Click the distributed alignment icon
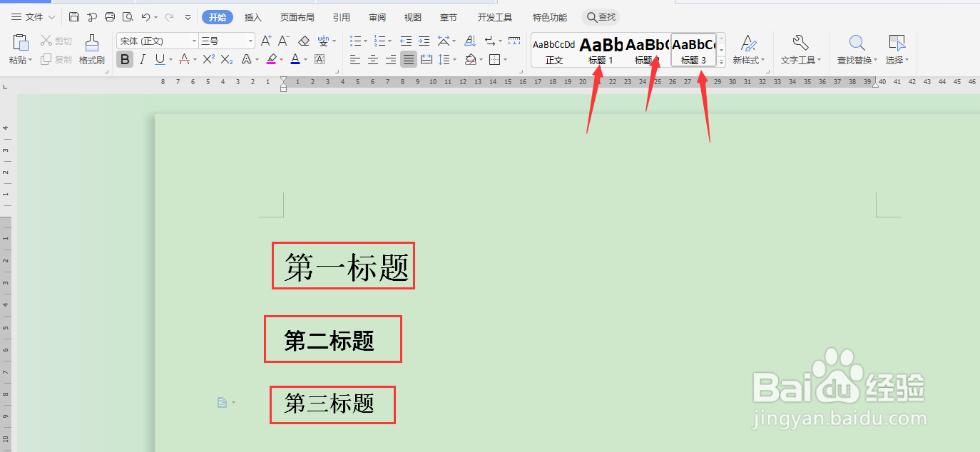Image resolution: width=980 pixels, height=452 pixels. point(427,60)
